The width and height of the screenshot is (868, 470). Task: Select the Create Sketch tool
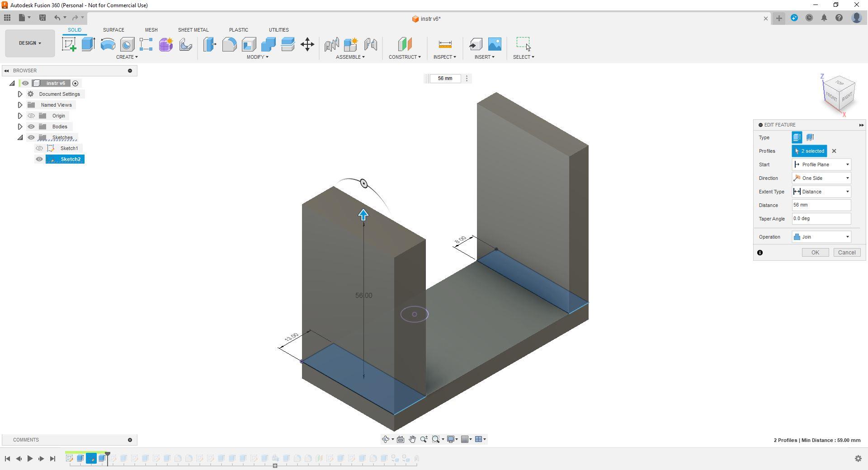tap(69, 44)
